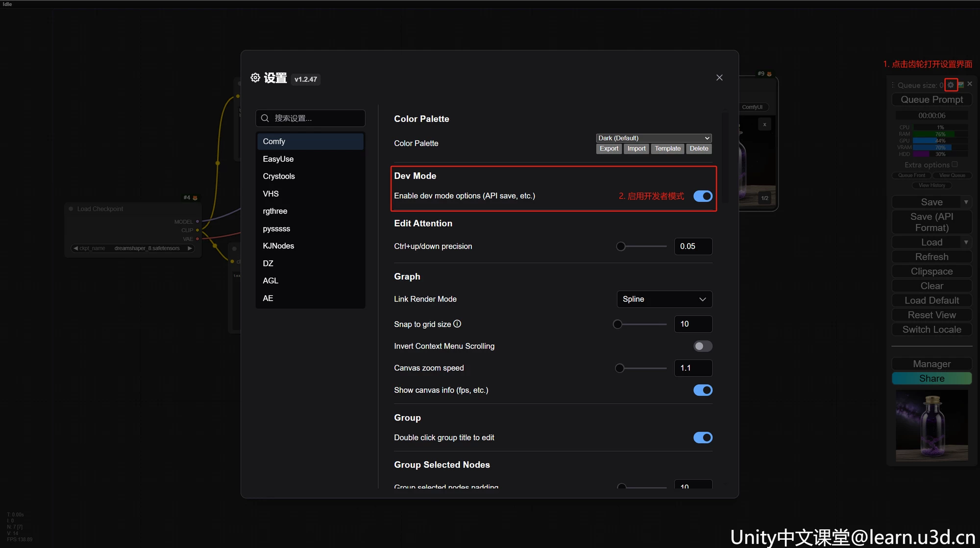Select KJNodes settings category
The image size is (980, 548).
click(278, 246)
